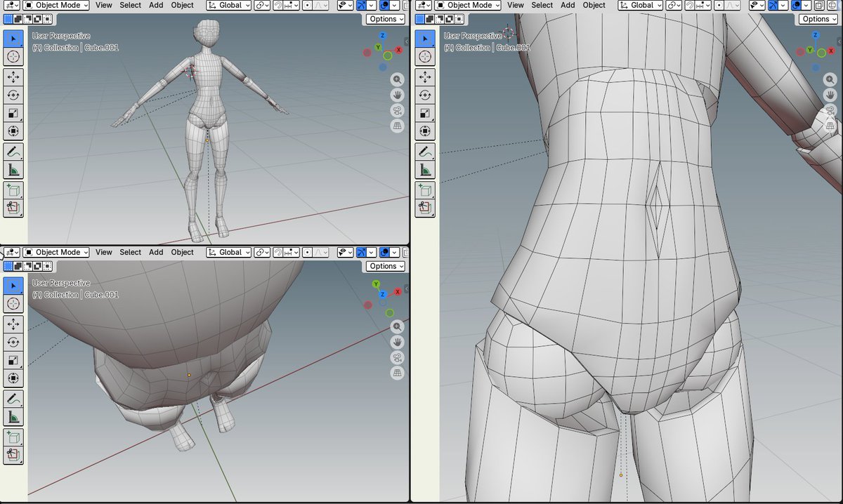This screenshot has height=504, width=843.
Task: Select the Move tool in the bottom-left viewport
Action: [x=13, y=323]
